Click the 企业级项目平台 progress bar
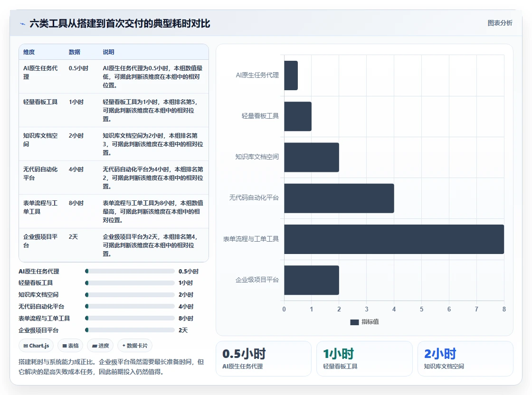Screen dimensions: 532x395 pyautogui.click(x=130, y=330)
